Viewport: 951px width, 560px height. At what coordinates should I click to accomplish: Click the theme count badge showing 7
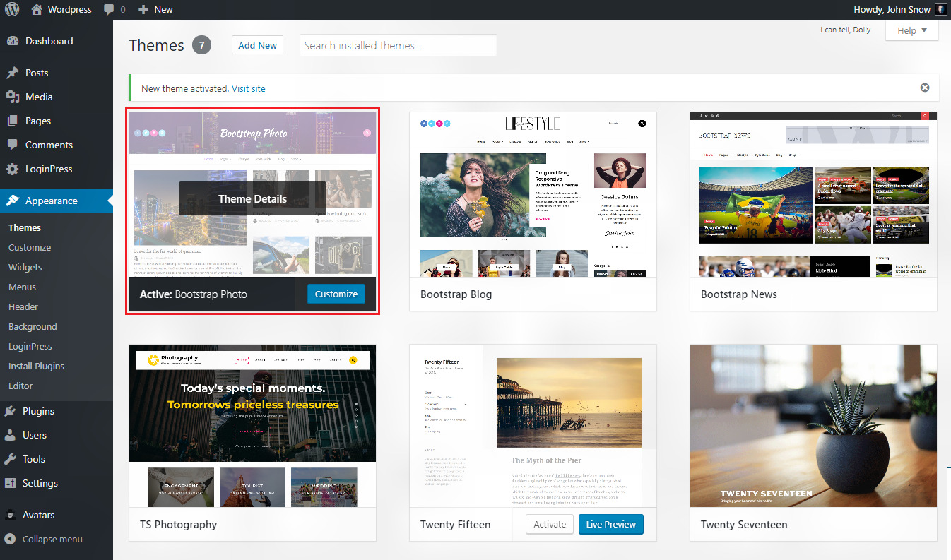[x=201, y=45]
